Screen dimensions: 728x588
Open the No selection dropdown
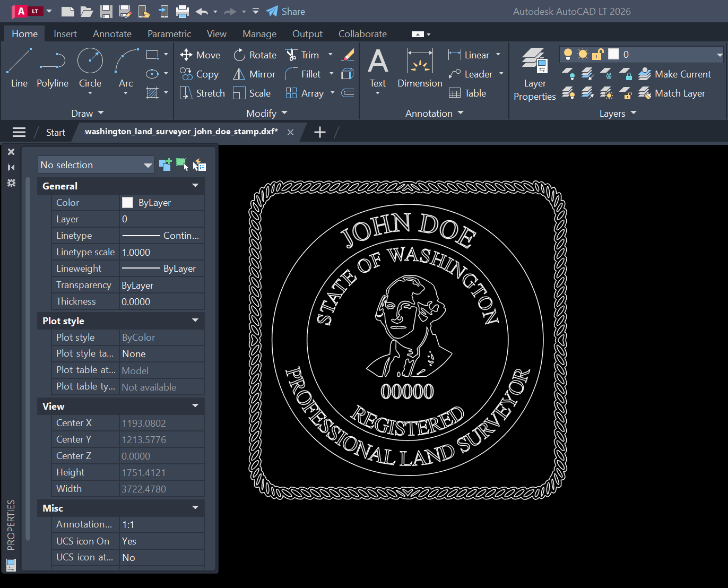96,165
